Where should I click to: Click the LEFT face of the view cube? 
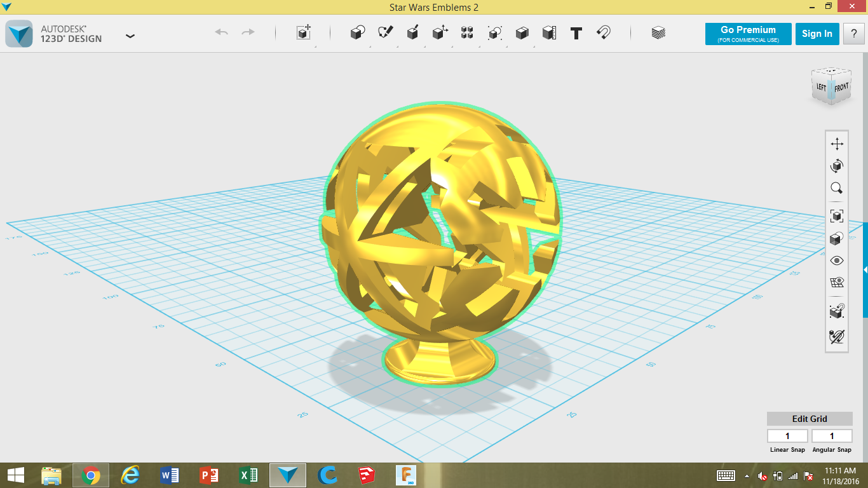click(x=821, y=87)
